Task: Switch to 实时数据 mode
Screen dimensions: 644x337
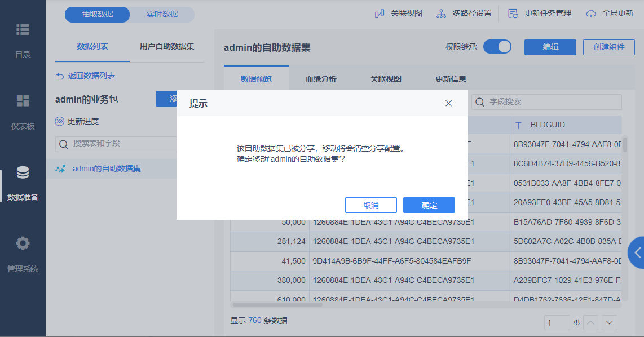Action: [x=162, y=14]
